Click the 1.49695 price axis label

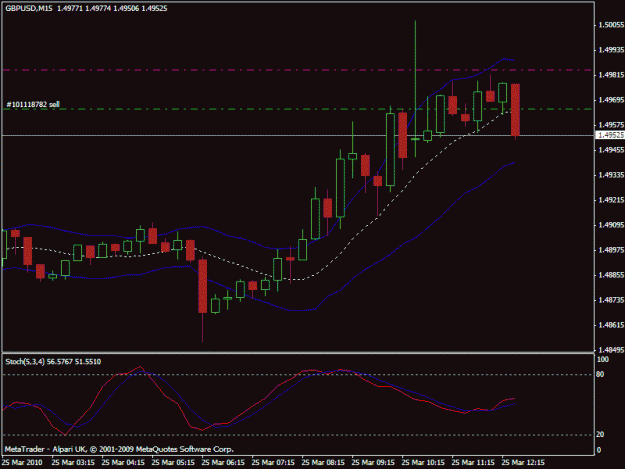[611, 100]
